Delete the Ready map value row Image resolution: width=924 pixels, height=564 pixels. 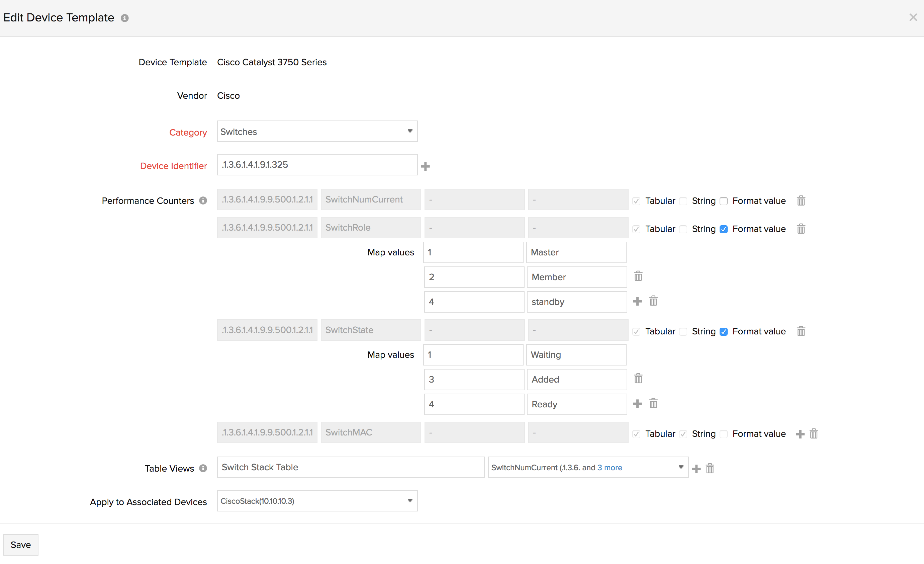point(653,404)
